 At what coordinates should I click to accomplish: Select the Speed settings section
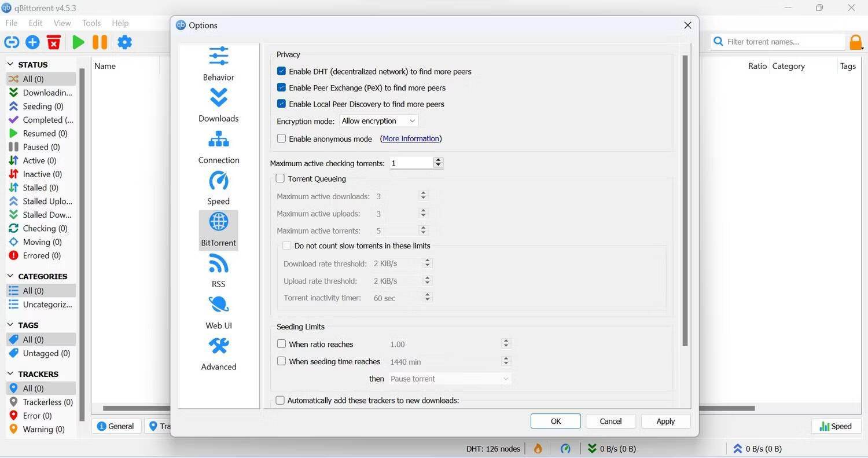pyautogui.click(x=218, y=188)
